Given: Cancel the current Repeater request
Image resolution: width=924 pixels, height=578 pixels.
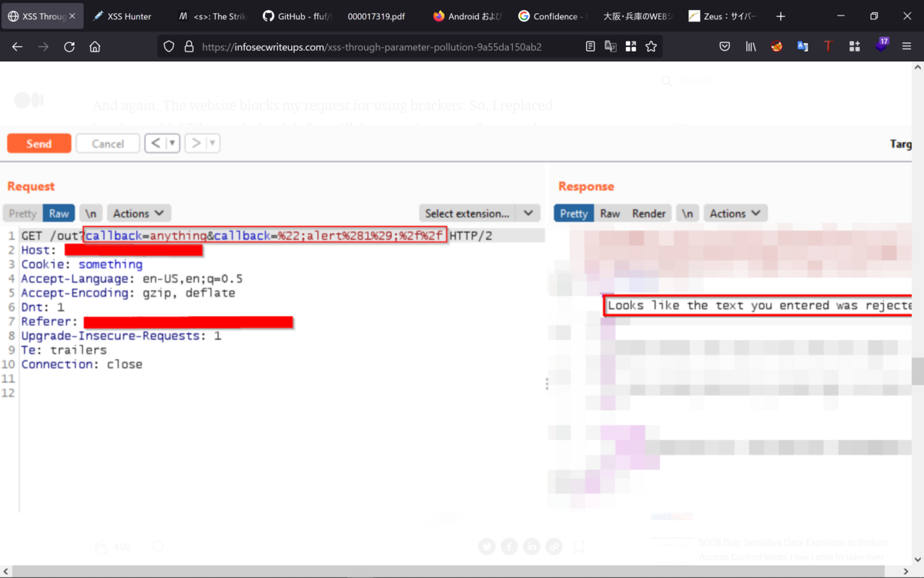Looking at the screenshot, I should point(107,143).
